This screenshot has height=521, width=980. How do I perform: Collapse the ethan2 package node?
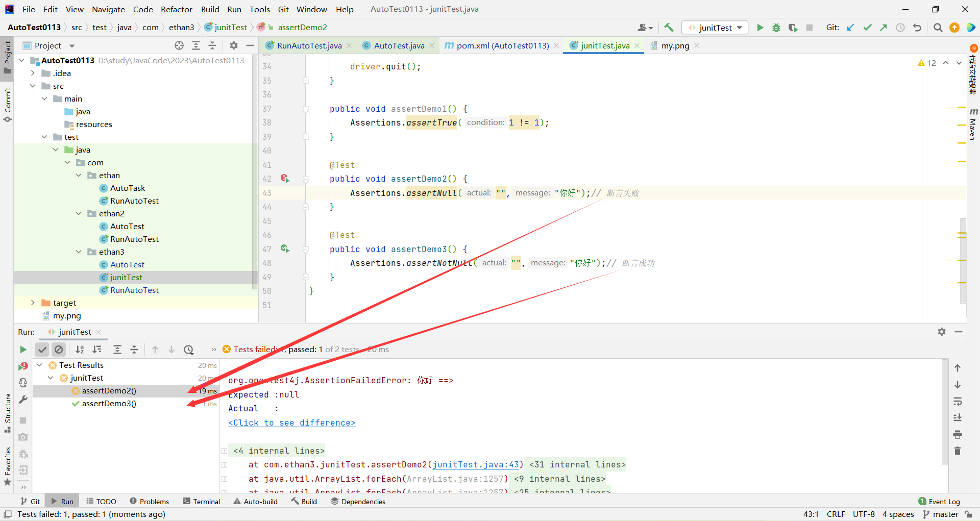click(x=79, y=213)
